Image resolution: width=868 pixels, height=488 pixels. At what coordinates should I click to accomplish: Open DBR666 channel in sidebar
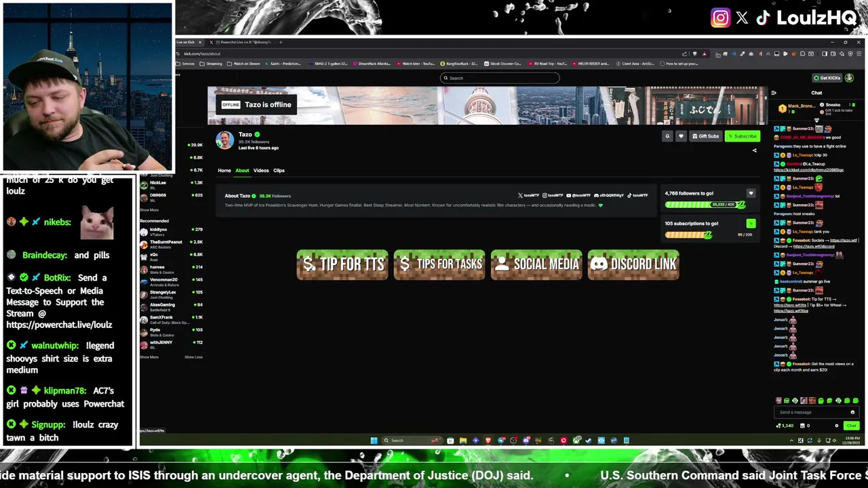(172, 197)
